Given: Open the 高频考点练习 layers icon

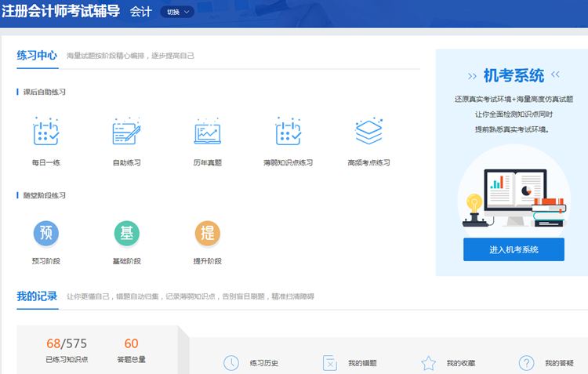Looking at the screenshot, I should tap(369, 131).
